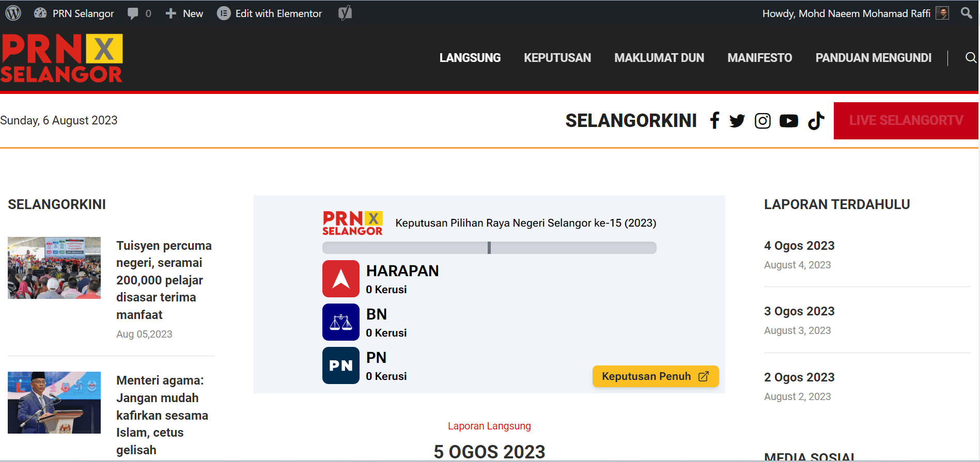Click PRN Selangor logo in results widget
The image size is (980, 462).
coord(352,223)
